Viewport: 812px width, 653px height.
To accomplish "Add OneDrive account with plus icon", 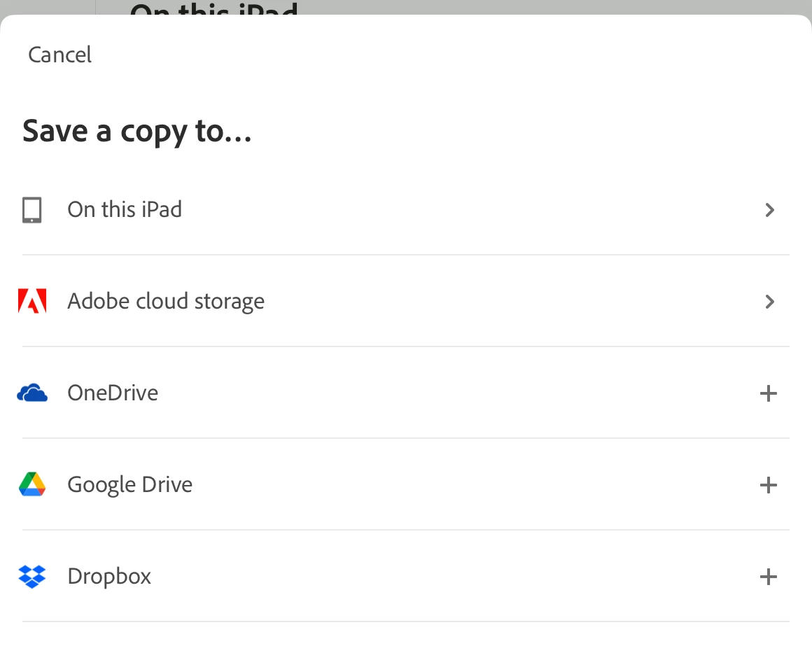I will coord(769,393).
